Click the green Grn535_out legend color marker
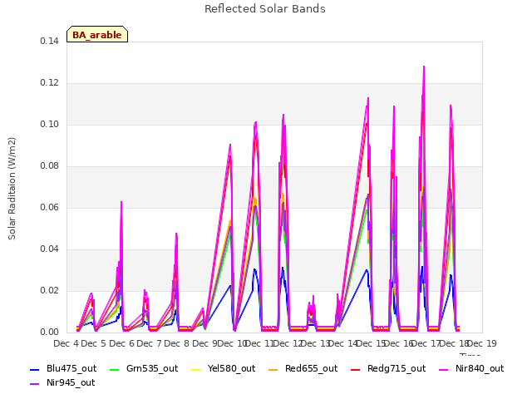Viewport: 532px width, 399px height. 115,369
